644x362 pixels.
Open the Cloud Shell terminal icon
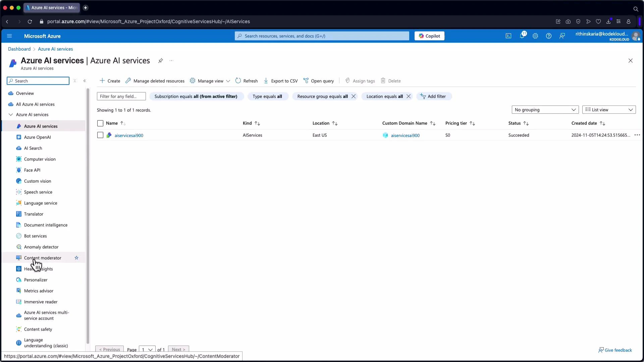[508, 36]
